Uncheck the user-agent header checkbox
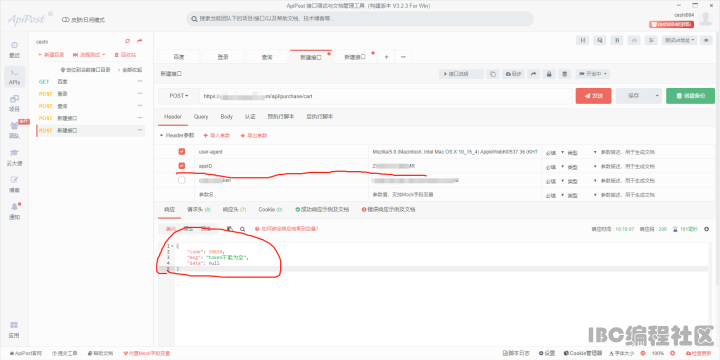The image size is (720, 360). coord(182,152)
